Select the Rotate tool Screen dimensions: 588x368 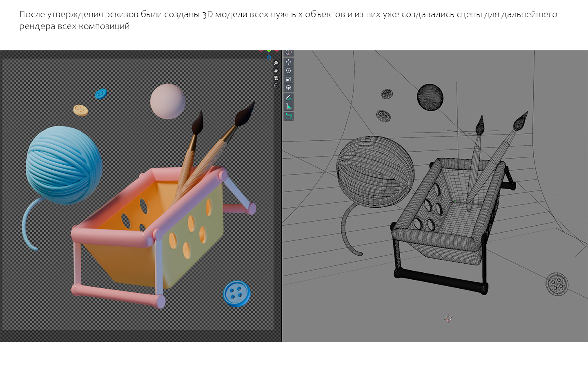289,70
